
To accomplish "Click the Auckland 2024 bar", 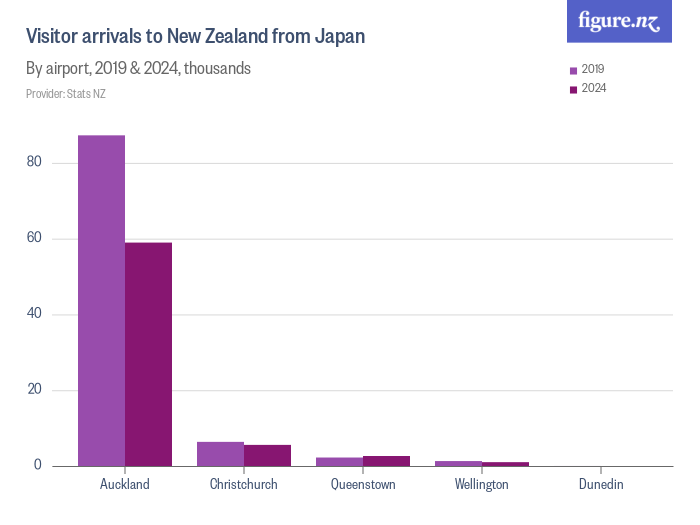I will point(148,354).
